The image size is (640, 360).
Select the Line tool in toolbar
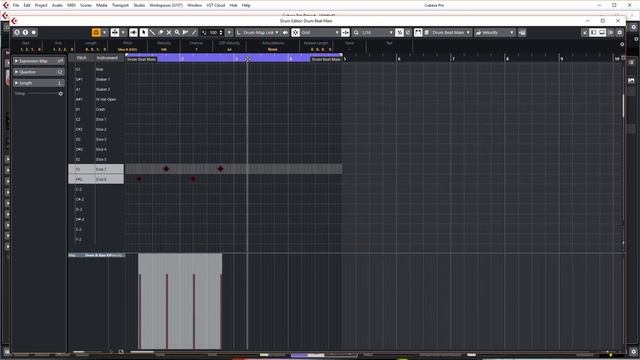(x=194, y=32)
